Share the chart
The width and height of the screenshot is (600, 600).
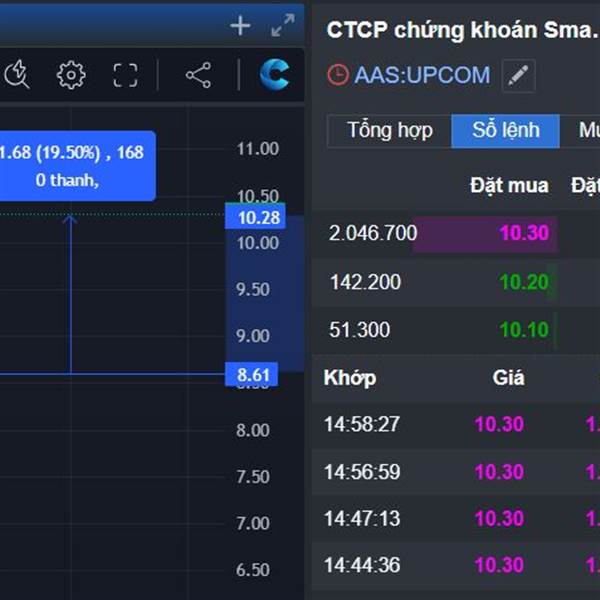tap(198, 75)
